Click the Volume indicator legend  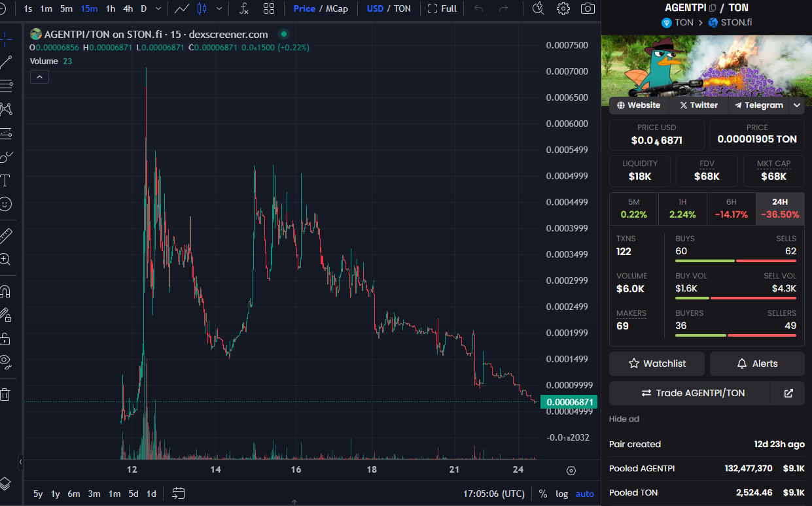click(x=51, y=61)
